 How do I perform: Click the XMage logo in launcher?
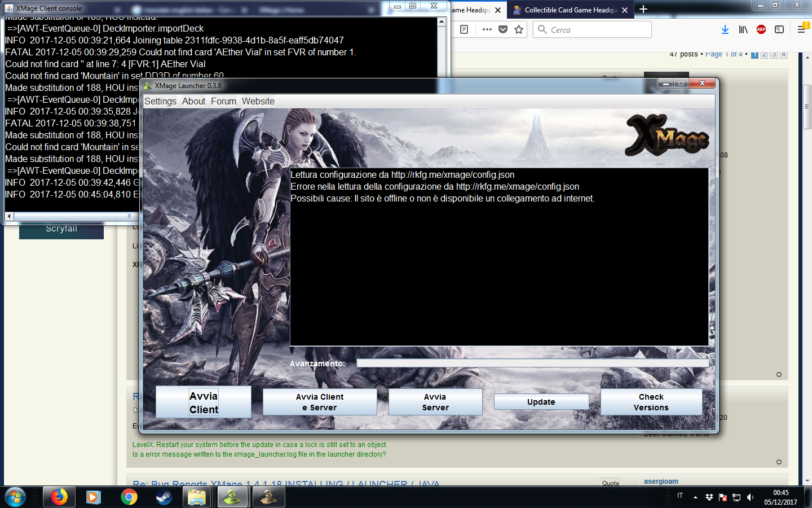tap(667, 135)
